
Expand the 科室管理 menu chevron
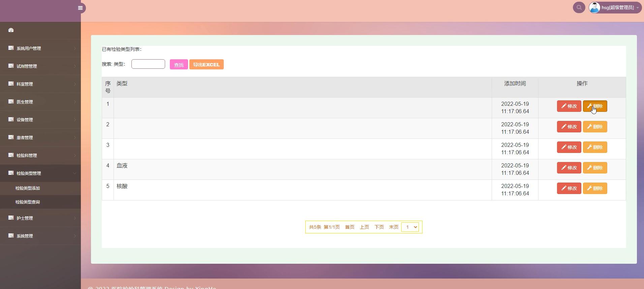(x=74, y=84)
